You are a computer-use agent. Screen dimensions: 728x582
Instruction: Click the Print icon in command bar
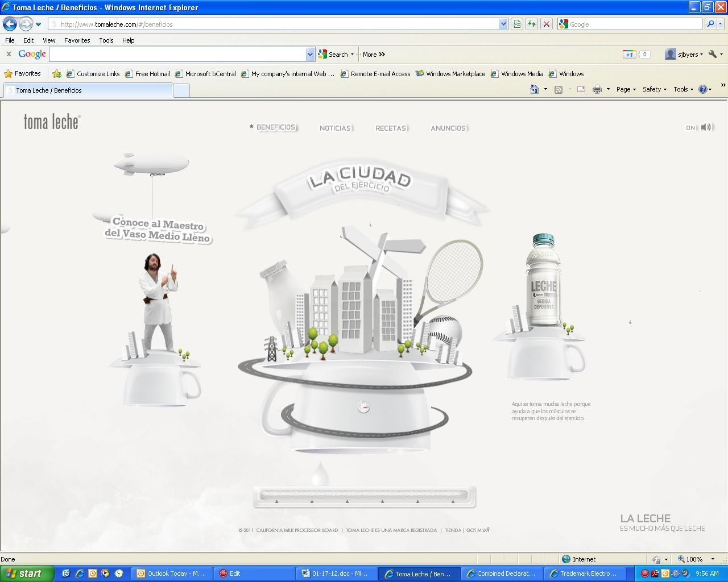597,89
